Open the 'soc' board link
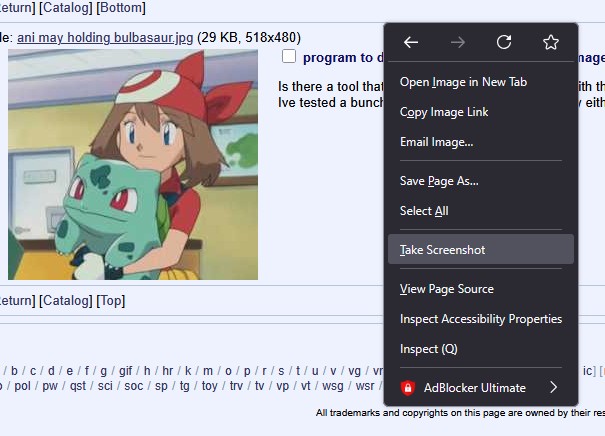 (134, 386)
